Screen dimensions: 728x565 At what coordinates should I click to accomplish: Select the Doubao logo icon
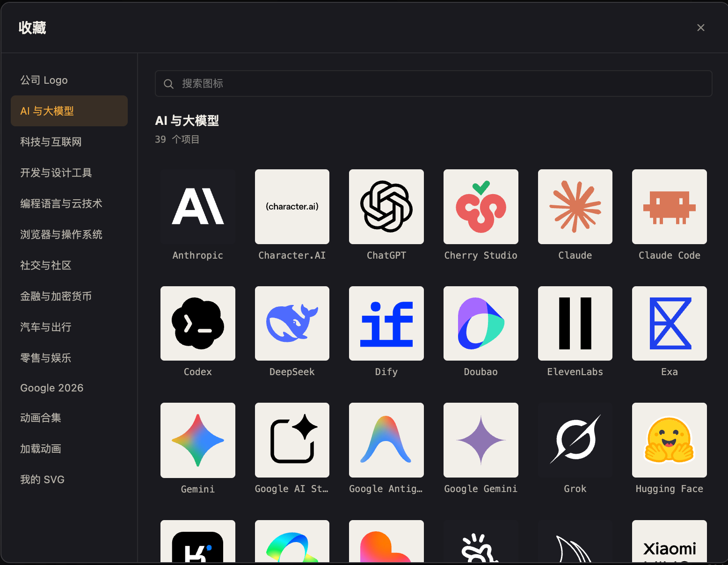click(x=481, y=323)
